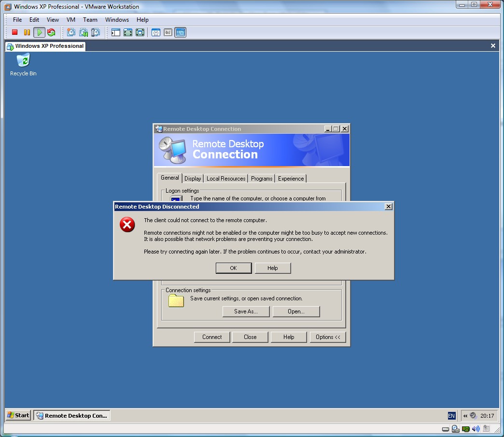Viewport: 504px width, 437px height.
Task: Click the Revert to snapshot icon
Action: point(84,32)
